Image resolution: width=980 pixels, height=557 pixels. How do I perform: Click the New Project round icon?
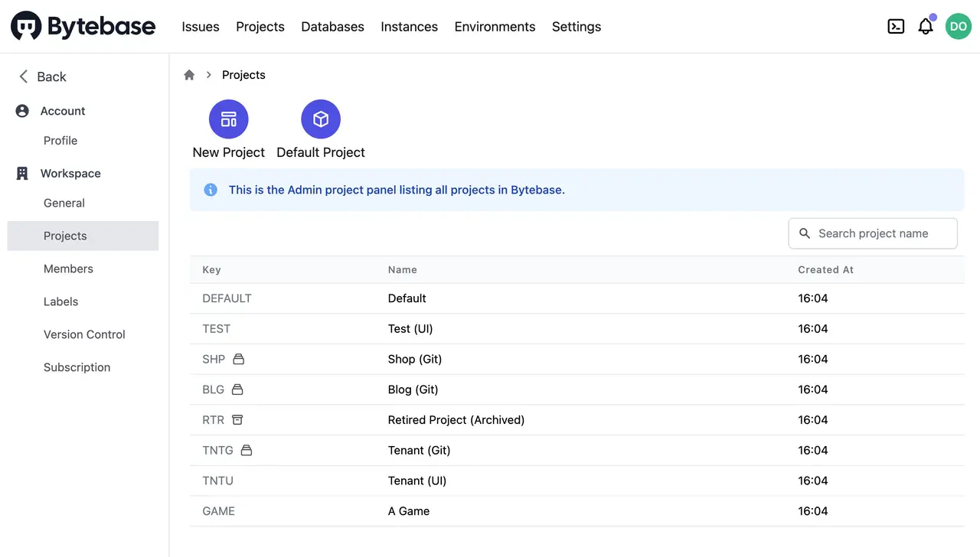229,119
